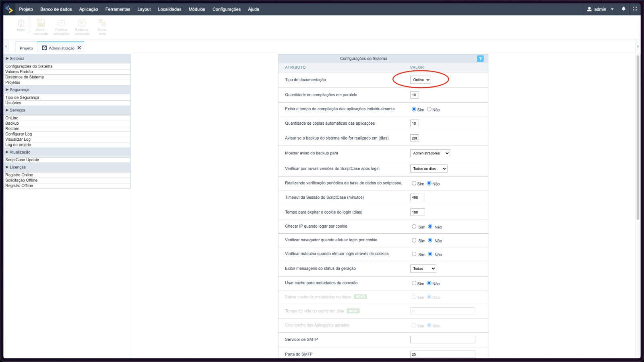Click the Servidor de SMTP input field
The image size is (644, 362).
[442, 339]
